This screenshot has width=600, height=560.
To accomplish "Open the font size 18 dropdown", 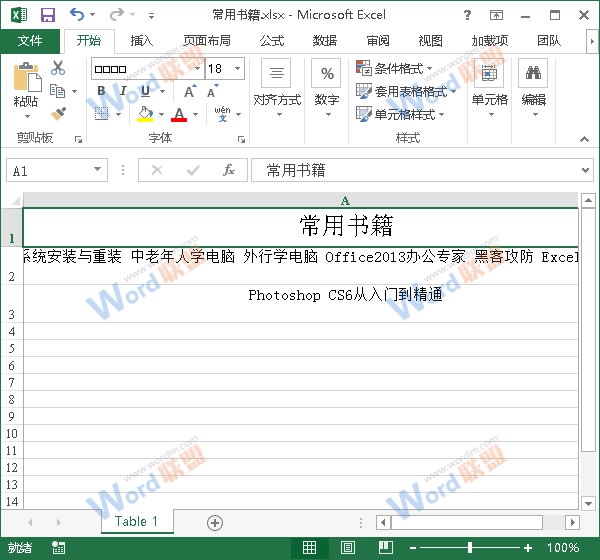I will [x=238, y=69].
